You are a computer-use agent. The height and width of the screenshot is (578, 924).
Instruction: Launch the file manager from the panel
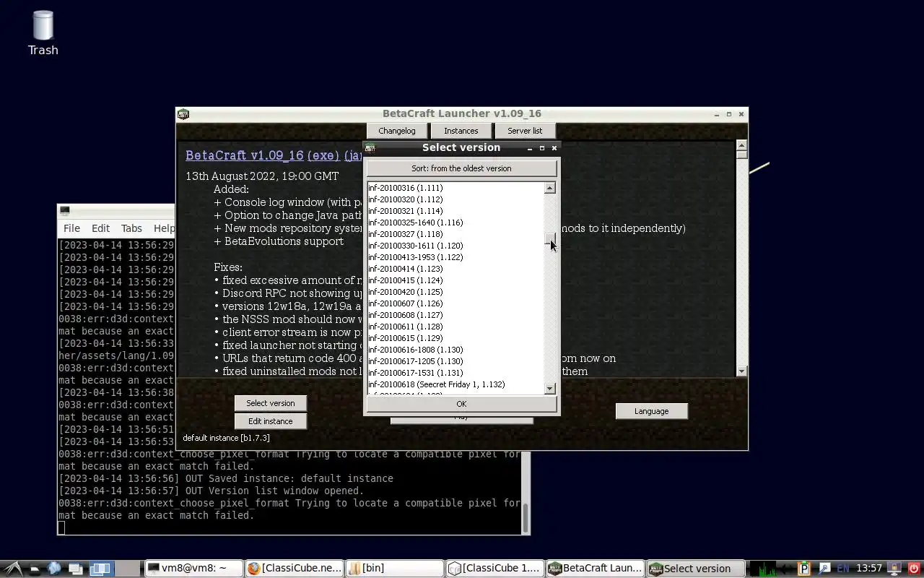click(x=34, y=569)
